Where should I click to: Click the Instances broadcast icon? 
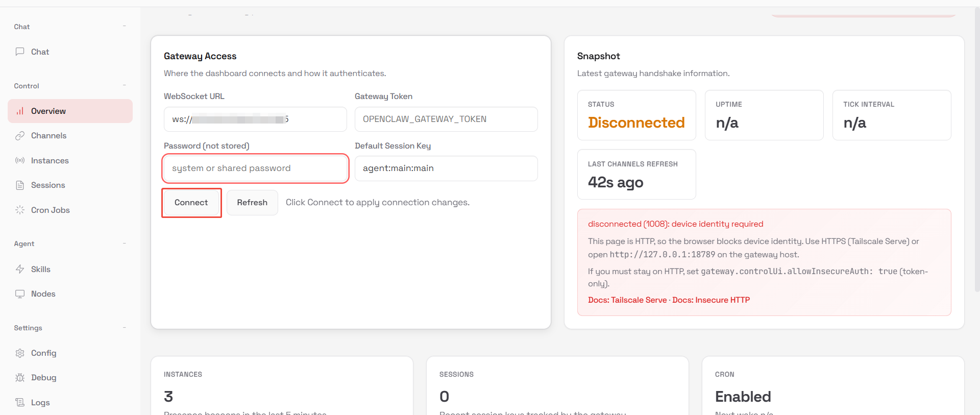[20, 160]
